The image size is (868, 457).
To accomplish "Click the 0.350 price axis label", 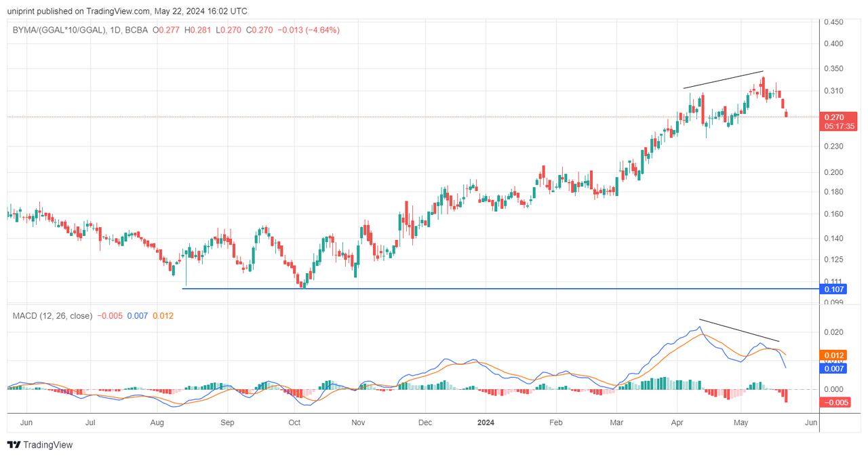I will pyautogui.click(x=833, y=69).
